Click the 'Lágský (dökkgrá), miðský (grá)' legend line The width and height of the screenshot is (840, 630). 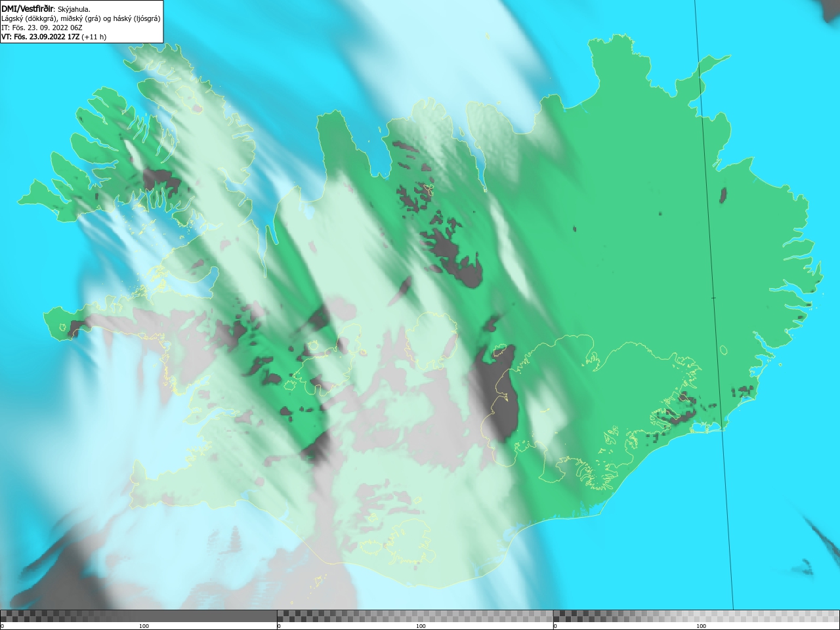81,18
